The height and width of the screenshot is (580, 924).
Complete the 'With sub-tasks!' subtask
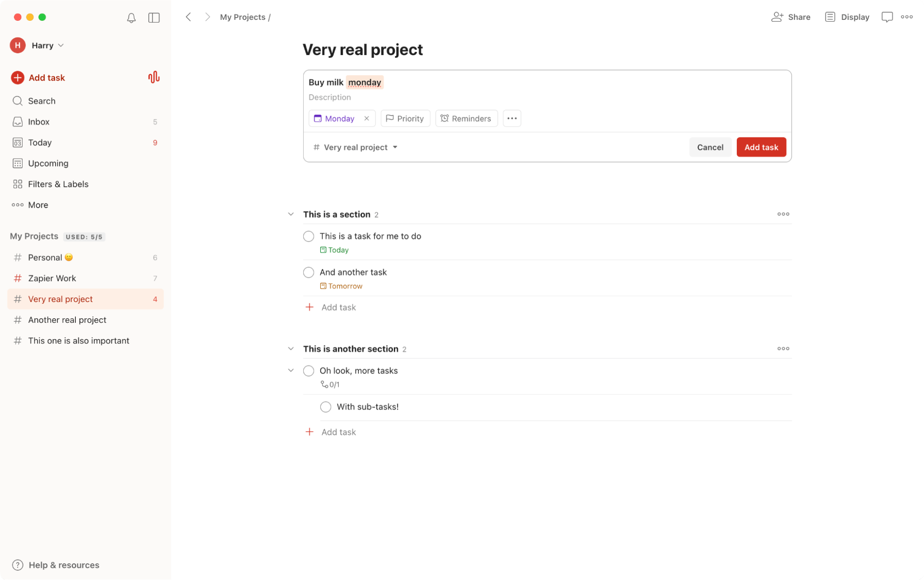coord(325,407)
